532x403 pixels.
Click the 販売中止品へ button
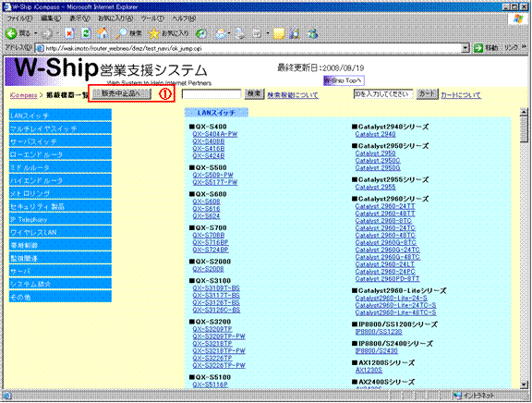pos(122,93)
